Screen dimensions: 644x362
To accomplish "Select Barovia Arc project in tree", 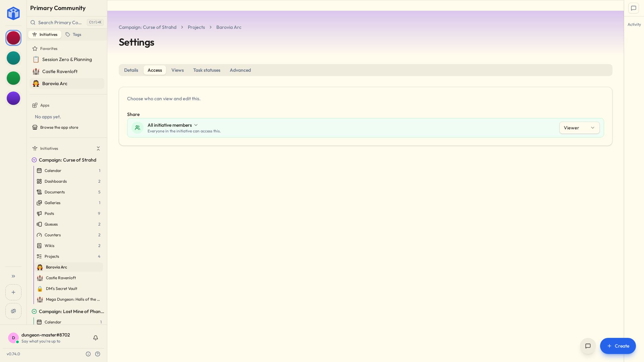I will 69,267.
